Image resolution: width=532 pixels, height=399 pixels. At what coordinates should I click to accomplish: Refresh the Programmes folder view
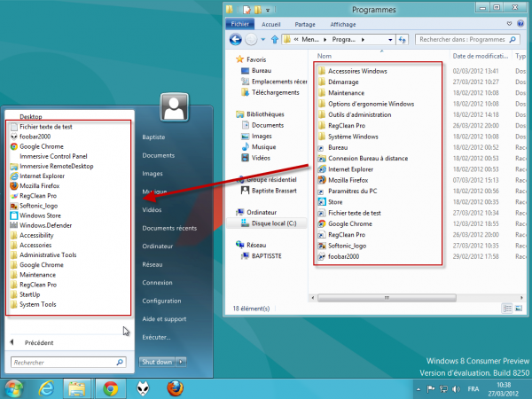(402, 40)
